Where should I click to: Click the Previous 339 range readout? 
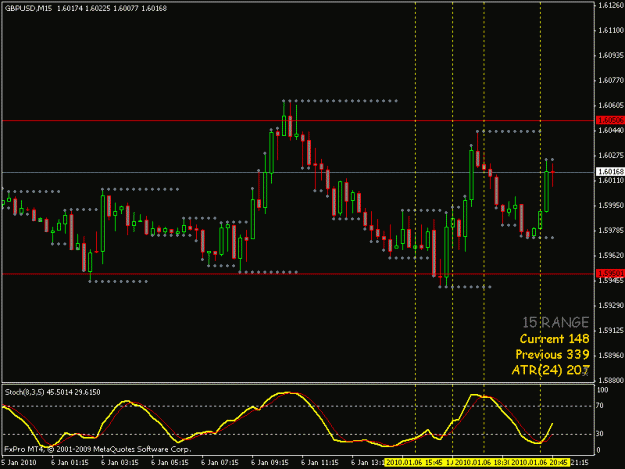coord(552,354)
